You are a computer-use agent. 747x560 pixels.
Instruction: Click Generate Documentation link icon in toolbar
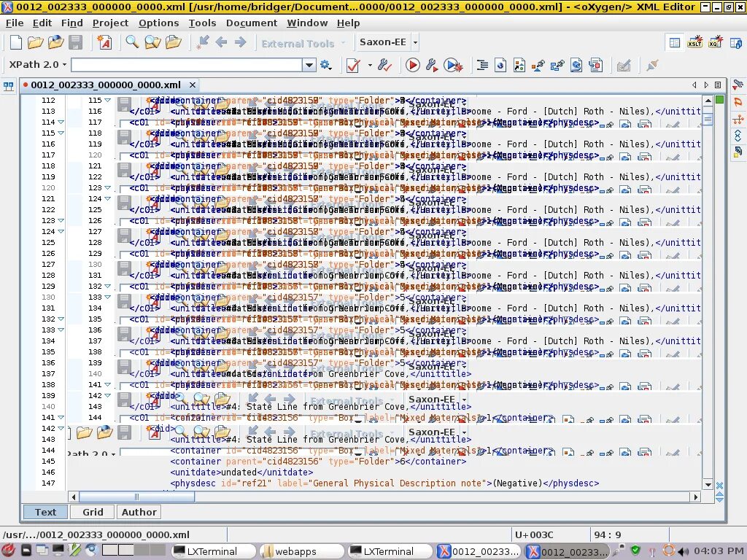click(519, 65)
